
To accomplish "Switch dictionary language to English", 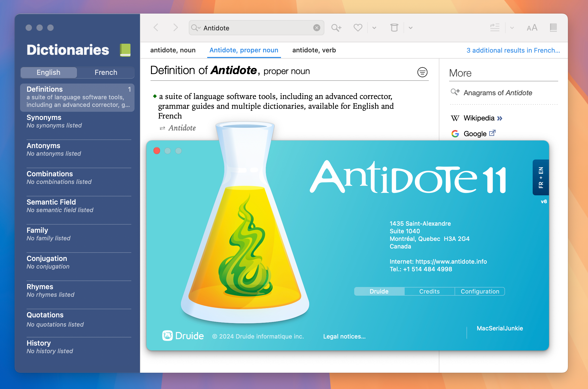I will pyautogui.click(x=49, y=72).
